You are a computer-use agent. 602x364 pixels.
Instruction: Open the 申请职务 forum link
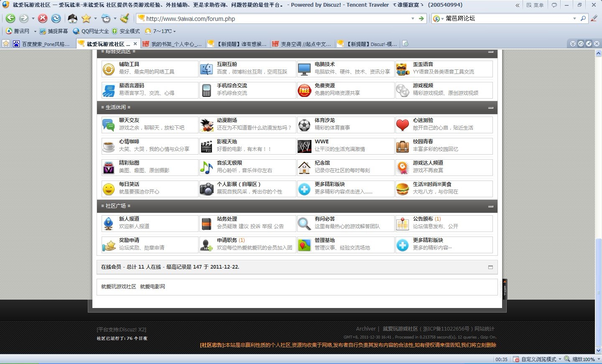[227, 240]
